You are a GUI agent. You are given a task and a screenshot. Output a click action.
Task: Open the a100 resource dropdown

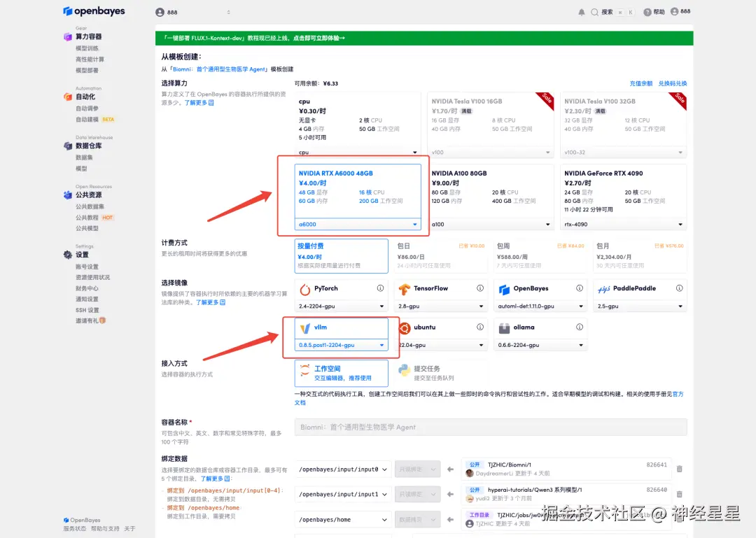pos(490,224)
